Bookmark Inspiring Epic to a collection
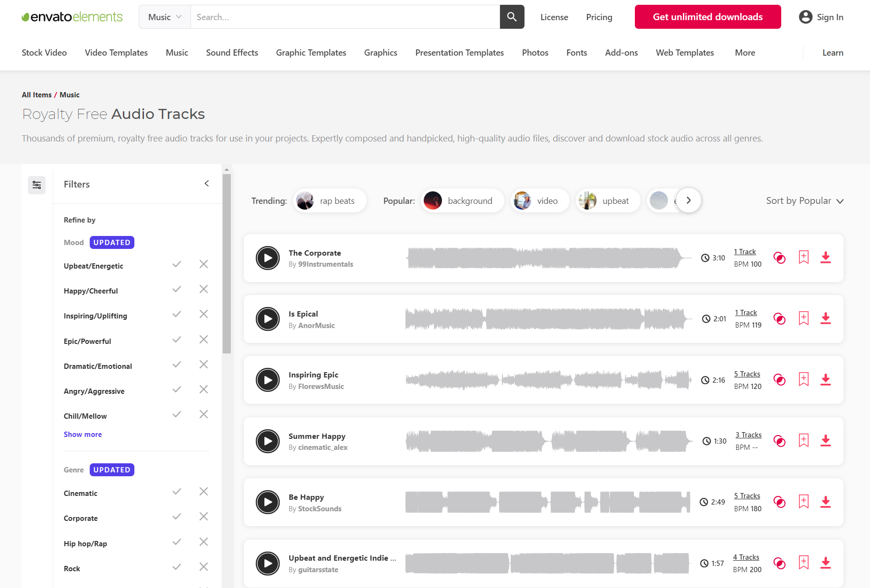Screen dimensions: 870x588 click(804, 379)
